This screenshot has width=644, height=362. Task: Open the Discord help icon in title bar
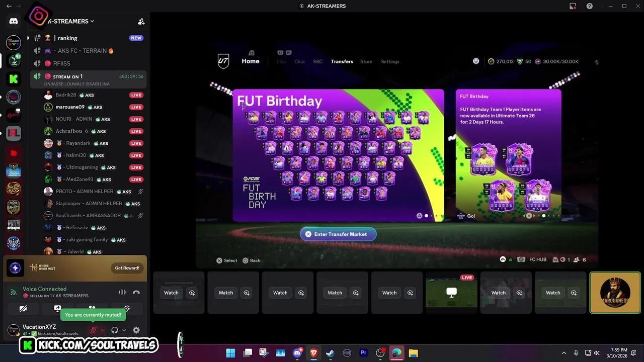point(589,6)
